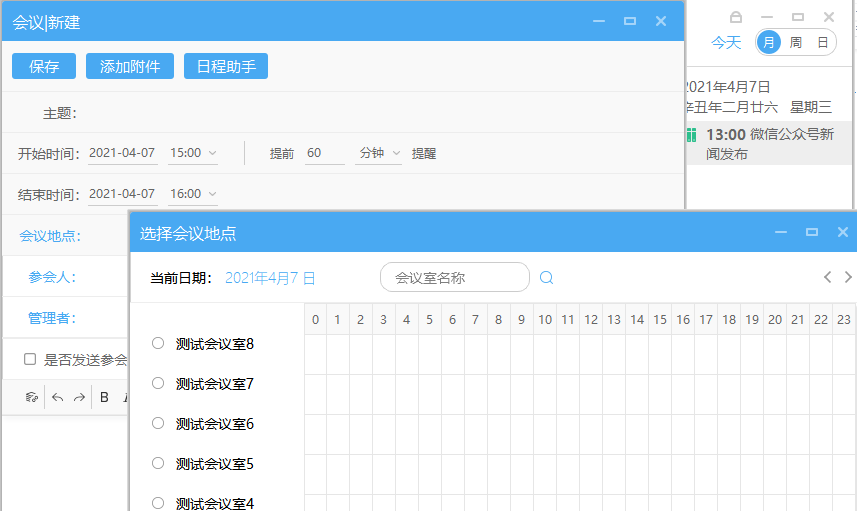Screen dimensions: 857x511
Task: Toggle bold formatting in editor toolbar
Action: click(x=104, y=397)
